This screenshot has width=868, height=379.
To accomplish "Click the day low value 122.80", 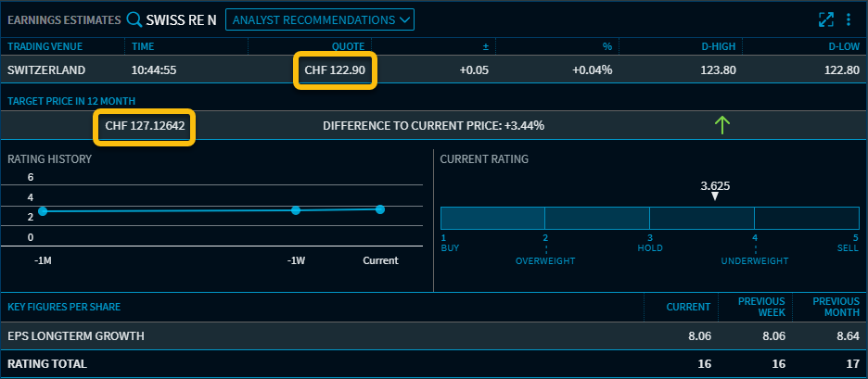I will click(x=842, y=70).
